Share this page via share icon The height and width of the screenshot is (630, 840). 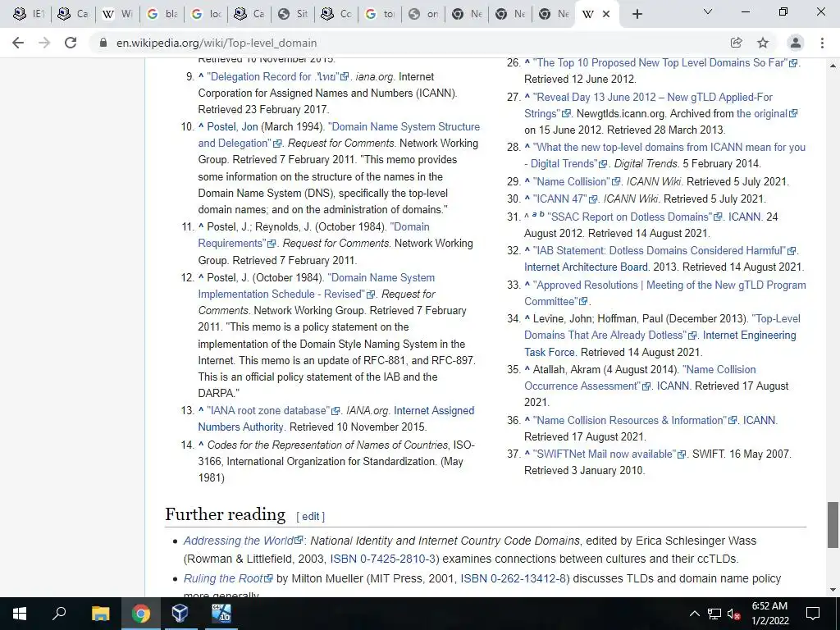click(x=736, y=43)
